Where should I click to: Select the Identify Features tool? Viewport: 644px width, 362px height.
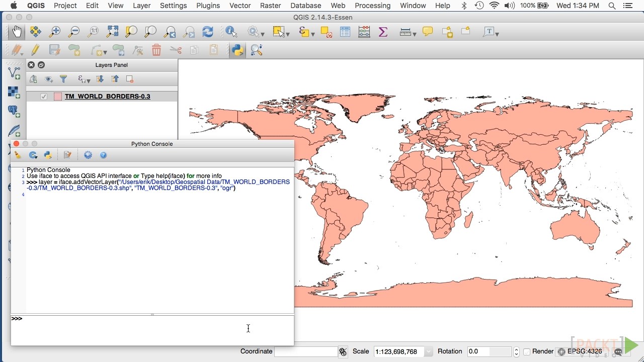click(x=231, y=32)
